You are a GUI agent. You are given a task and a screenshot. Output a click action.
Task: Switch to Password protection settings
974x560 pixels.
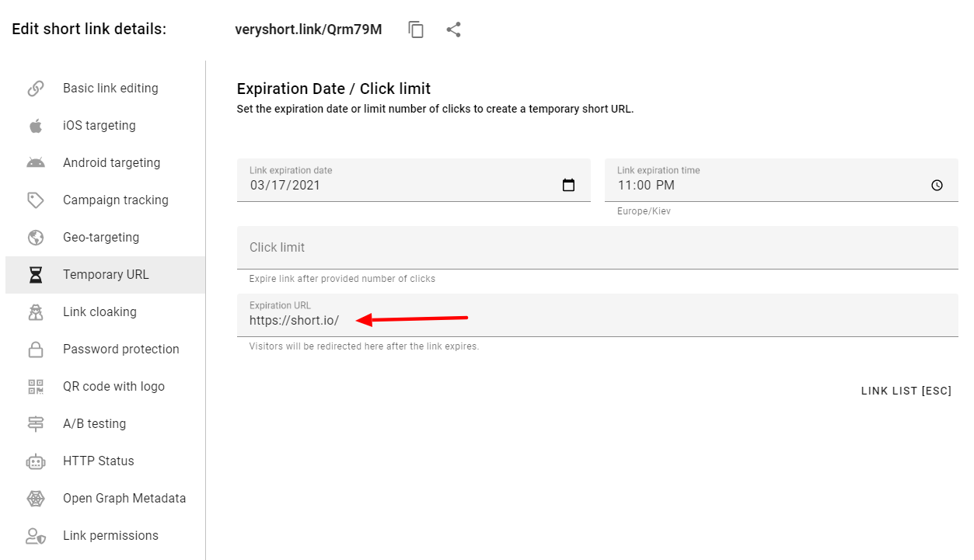pyautogui.click(x=120, y=349)
